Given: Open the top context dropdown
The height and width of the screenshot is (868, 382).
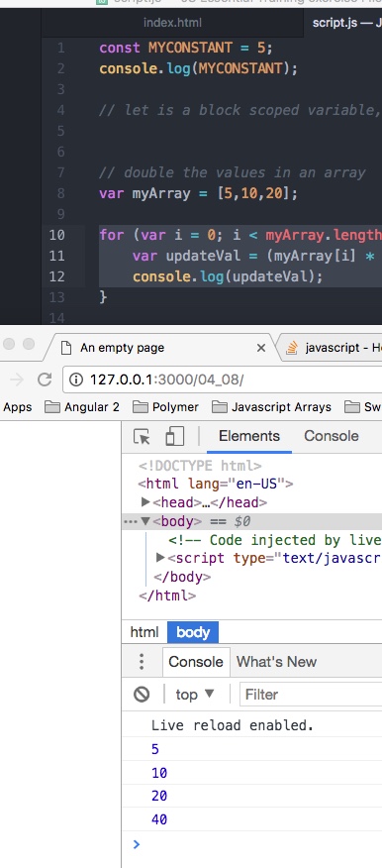Looking at the screenshot, I should [194, 695].
